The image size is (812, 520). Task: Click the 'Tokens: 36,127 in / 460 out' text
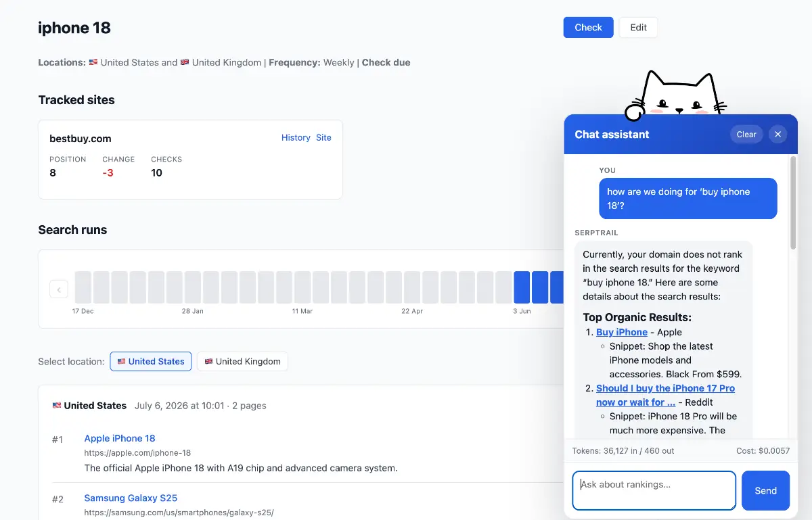coord(623,450)
